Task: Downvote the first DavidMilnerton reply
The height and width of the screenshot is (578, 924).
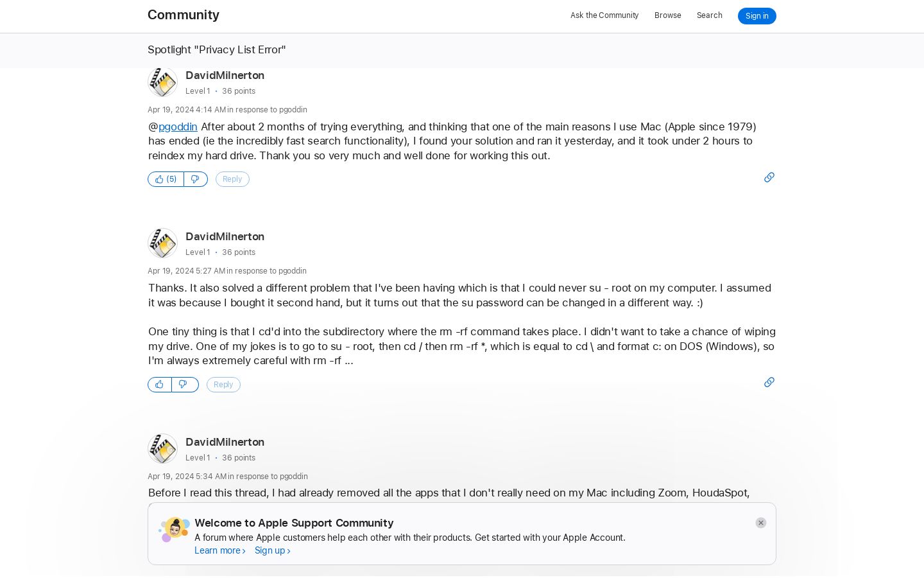Action: click(196, 179)
